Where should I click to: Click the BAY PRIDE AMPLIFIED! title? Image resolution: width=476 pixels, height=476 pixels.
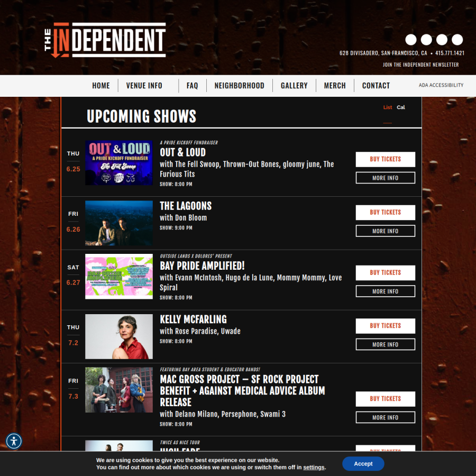tap(202, 266)
